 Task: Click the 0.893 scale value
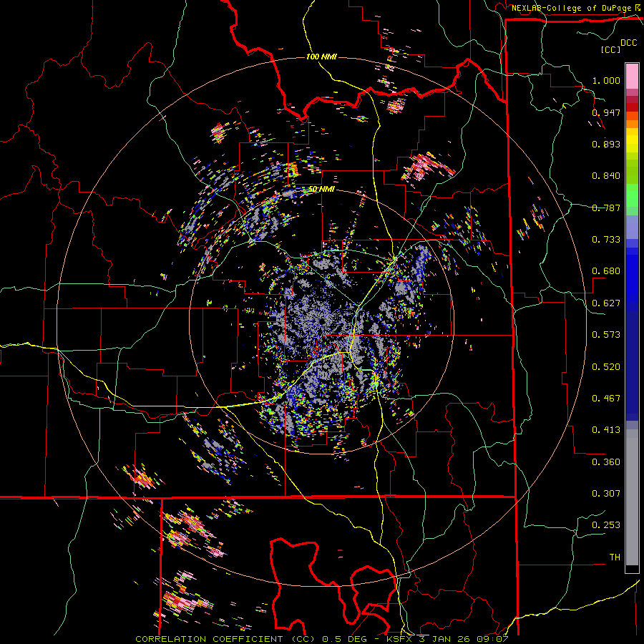click(x=606, y=144)
